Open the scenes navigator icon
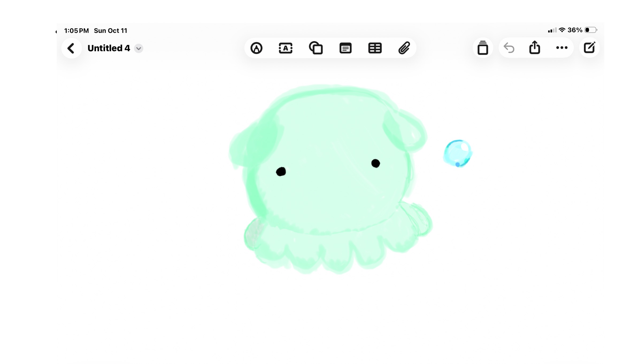This screenshot has width=631, height=364. [x=483, y=48]
